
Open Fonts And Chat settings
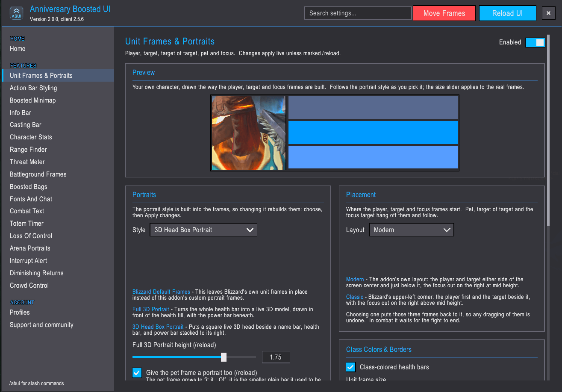(x=31, y=199)
